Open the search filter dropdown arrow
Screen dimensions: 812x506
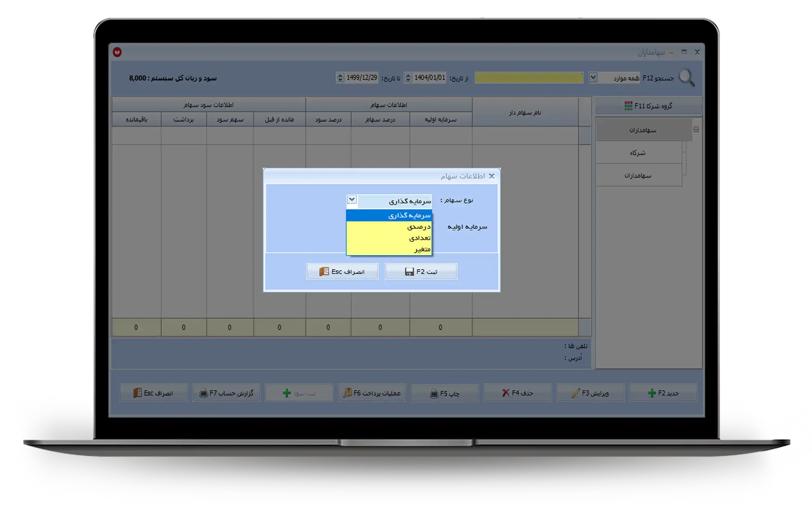click(x=593, y=77)
